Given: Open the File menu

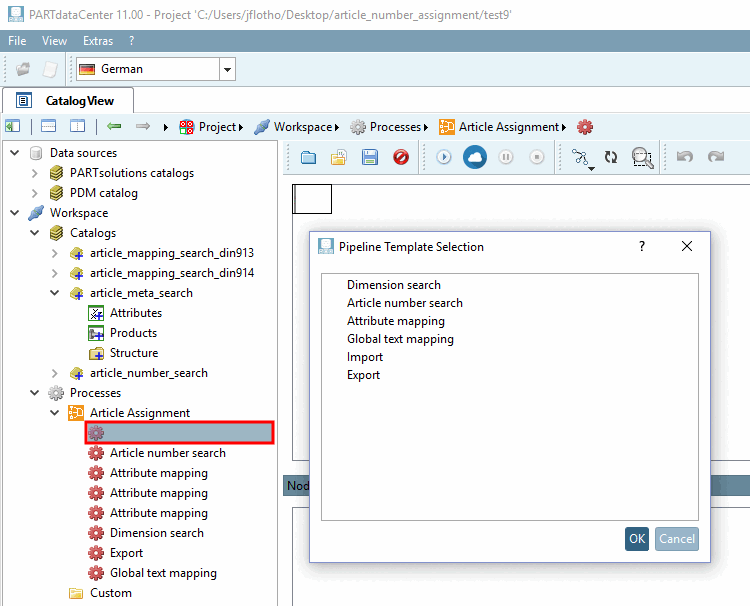Looking at the screenshot, I should point(17,41).
